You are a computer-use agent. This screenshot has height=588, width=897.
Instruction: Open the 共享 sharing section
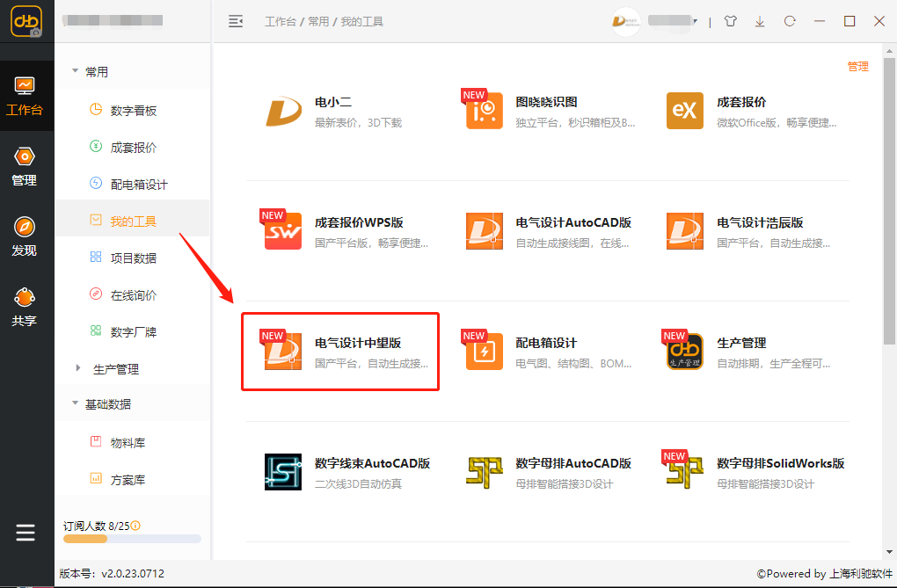(25, 307)
